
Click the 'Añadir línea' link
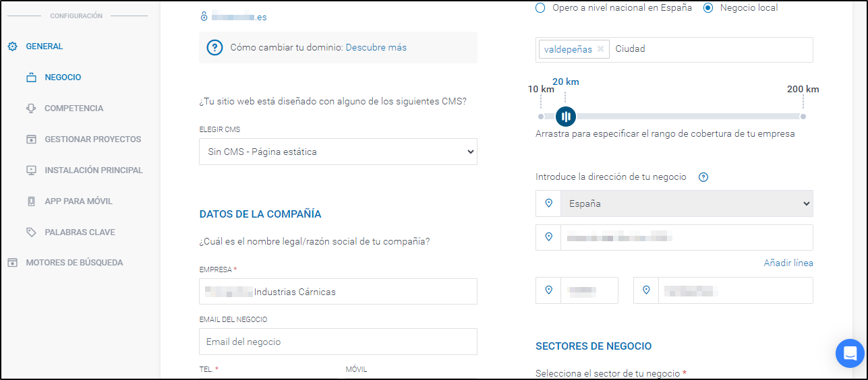click(x=788, y=263)
